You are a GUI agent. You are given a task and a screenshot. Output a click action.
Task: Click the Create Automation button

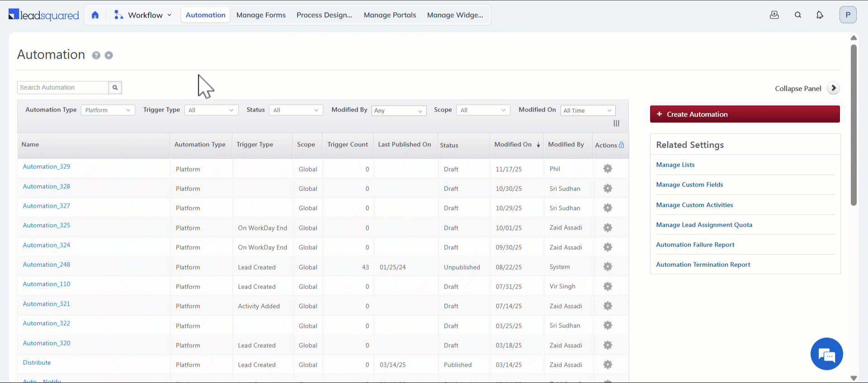[745, 114]
